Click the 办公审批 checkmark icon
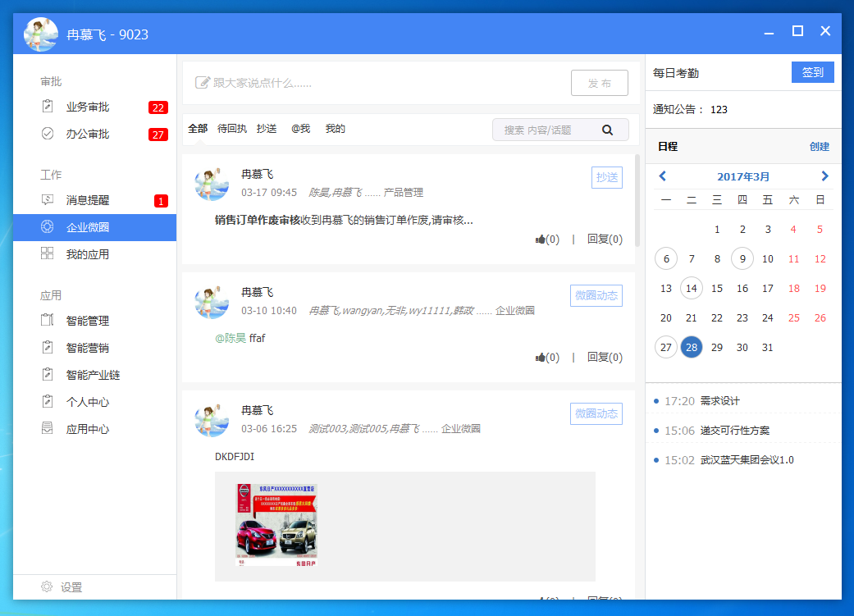The height and width of the screenshot is (616, 854). 48,134
